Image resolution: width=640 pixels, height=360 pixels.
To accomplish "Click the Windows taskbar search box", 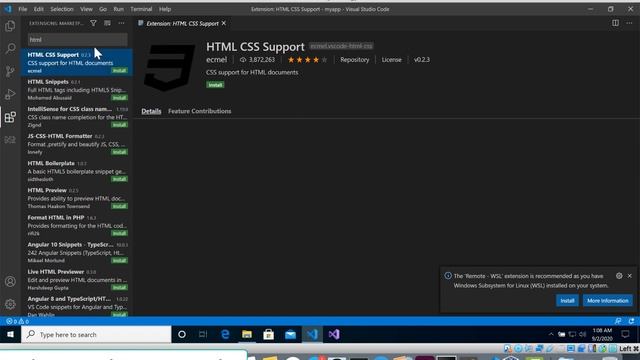I will (97, 335).
